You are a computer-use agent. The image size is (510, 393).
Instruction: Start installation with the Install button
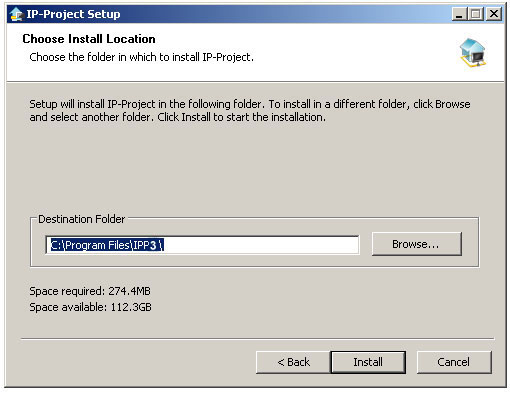(x=368, y=362)
